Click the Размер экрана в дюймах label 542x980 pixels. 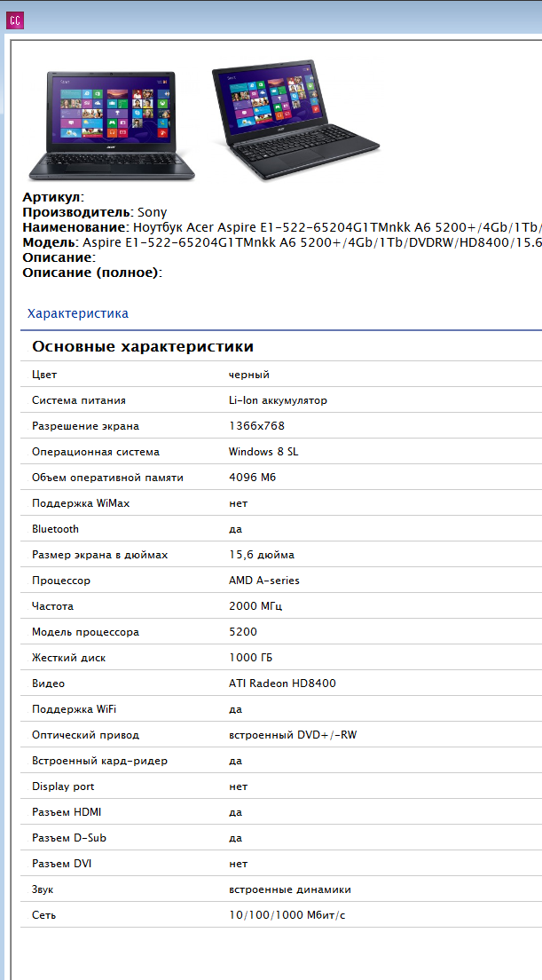(x=100, y=555)
